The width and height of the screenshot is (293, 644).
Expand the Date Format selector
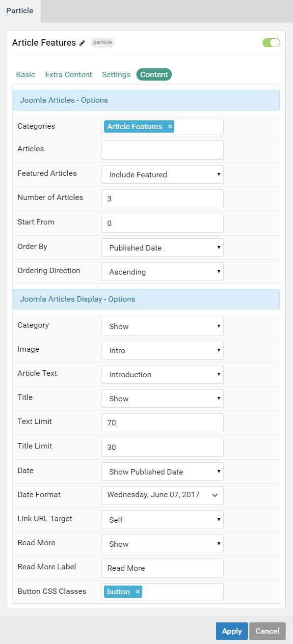[162, 495]
